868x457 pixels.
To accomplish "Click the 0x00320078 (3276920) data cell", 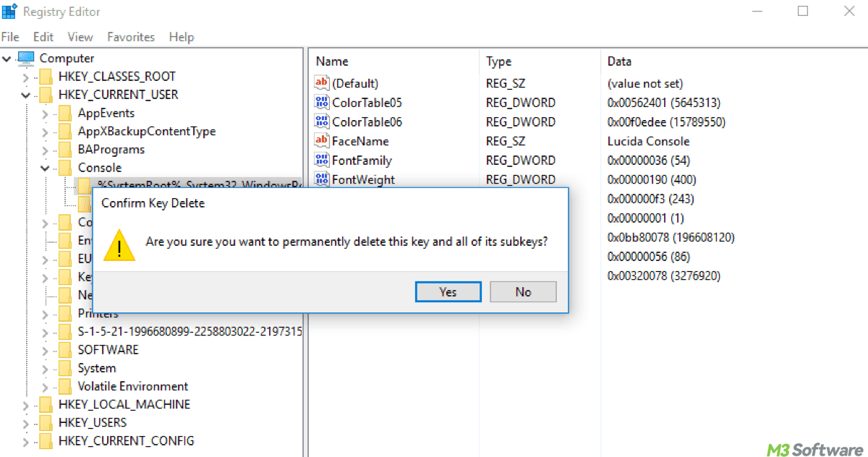I will (x=664, y=276).
